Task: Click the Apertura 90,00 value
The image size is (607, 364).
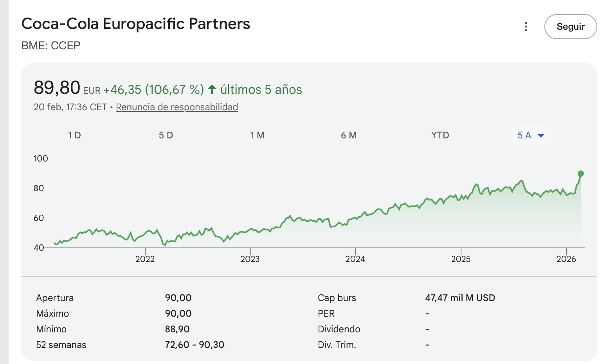Action: pos(178,298)
